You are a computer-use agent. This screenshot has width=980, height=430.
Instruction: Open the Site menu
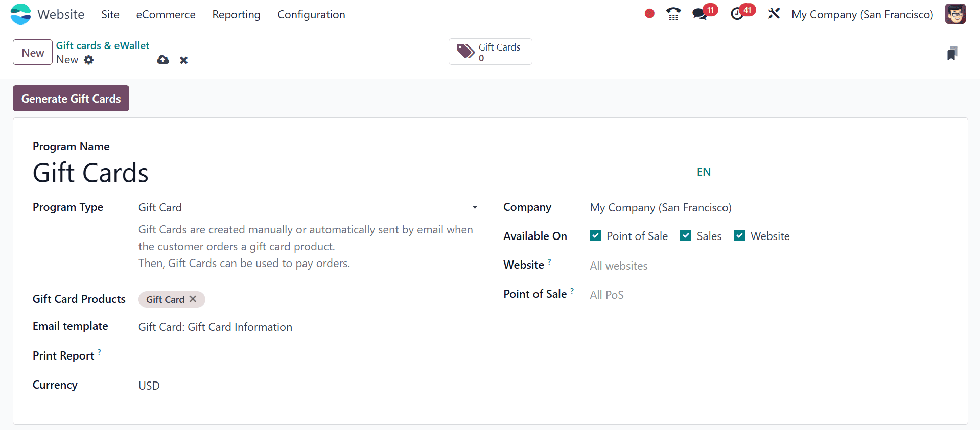pos(110,14)
